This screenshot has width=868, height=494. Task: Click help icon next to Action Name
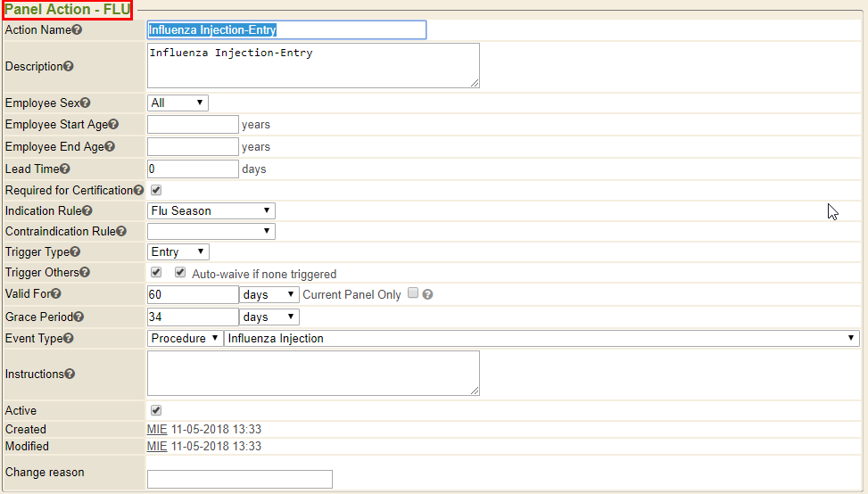77,30
